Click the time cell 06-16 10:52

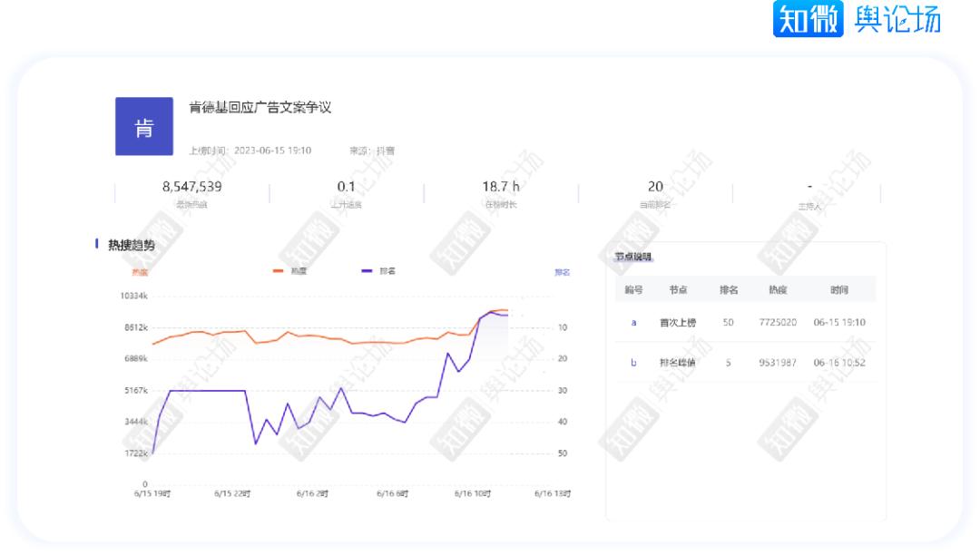[839, 363]
